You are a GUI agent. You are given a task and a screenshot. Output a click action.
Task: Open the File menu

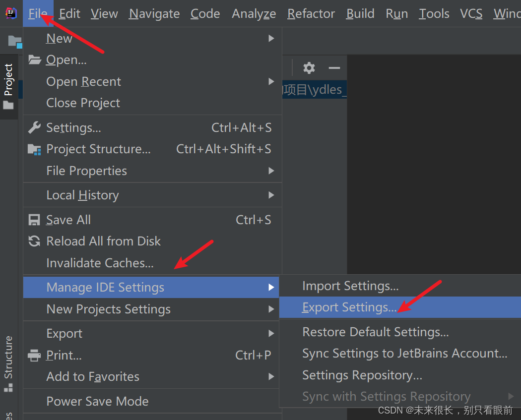pyautogui.click(x=38, y=13)
